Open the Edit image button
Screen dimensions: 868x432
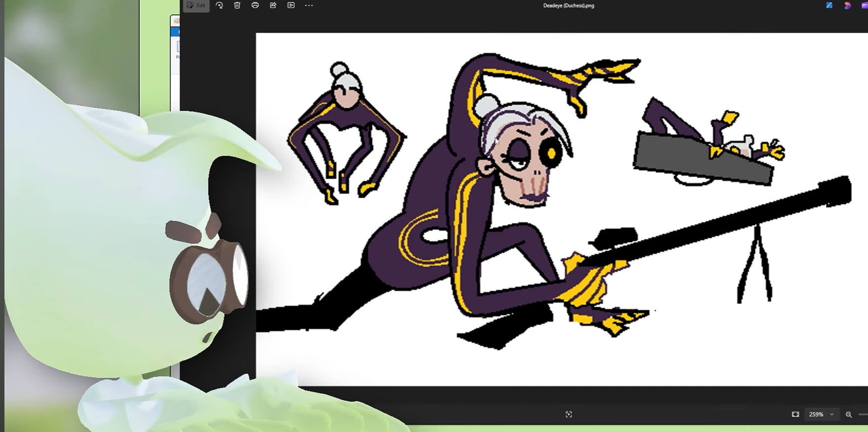(x=196, y=5)
